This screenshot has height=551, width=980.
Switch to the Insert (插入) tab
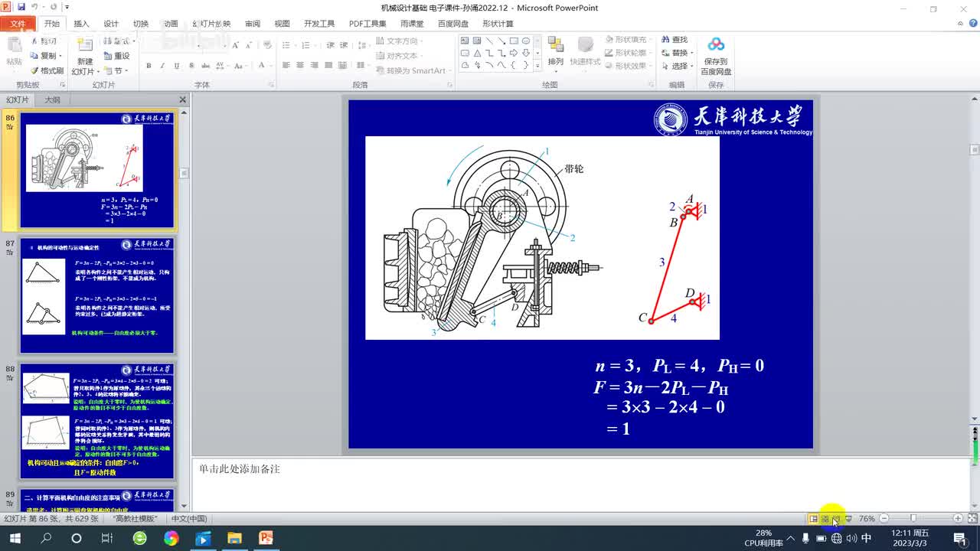81,24
